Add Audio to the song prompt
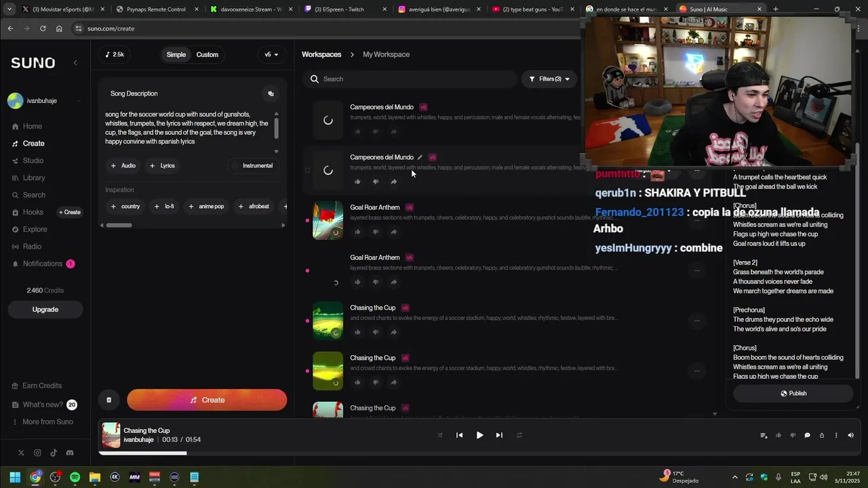The image size is (868, 488). pyautogui.click(x=123, y=165)
